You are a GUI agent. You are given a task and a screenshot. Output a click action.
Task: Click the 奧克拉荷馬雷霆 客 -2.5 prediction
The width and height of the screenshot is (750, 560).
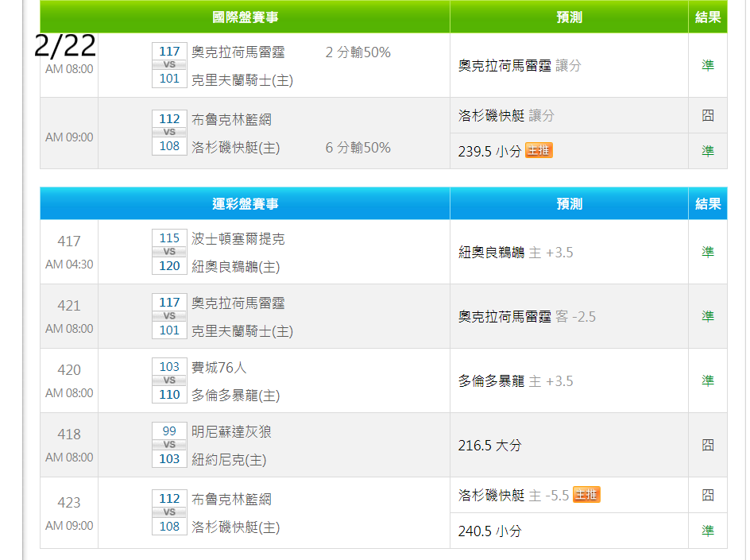click(x=527, y=316)
